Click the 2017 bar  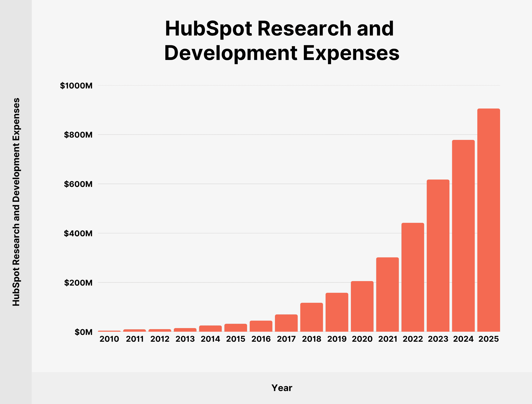286,323
